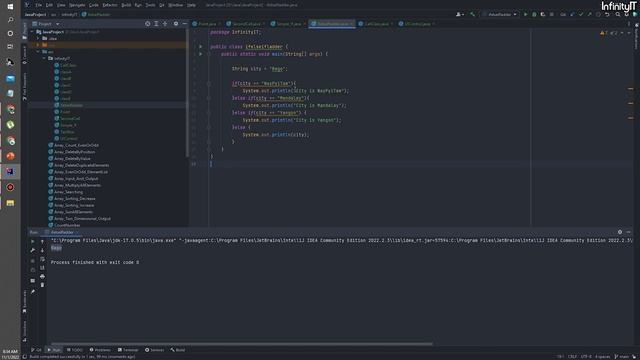Click the JavaProject breadcrumb in navigation bar
Viewport: 640px width, 360px height.
[35, 14]
